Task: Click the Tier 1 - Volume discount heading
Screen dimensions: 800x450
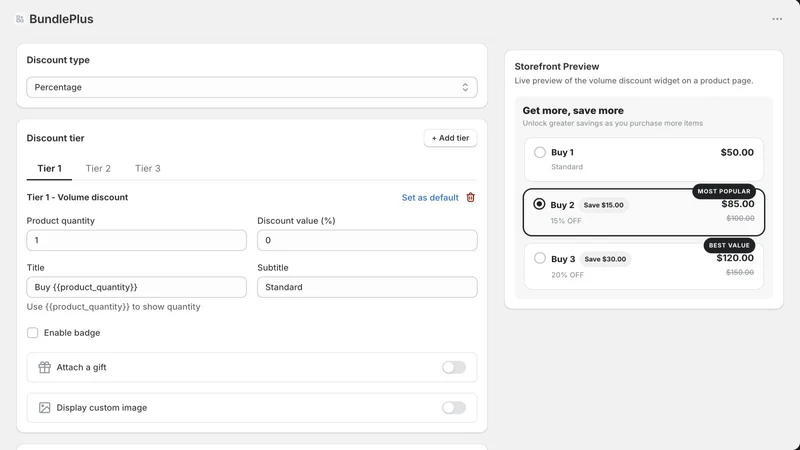Action: [x=77, y=197]
